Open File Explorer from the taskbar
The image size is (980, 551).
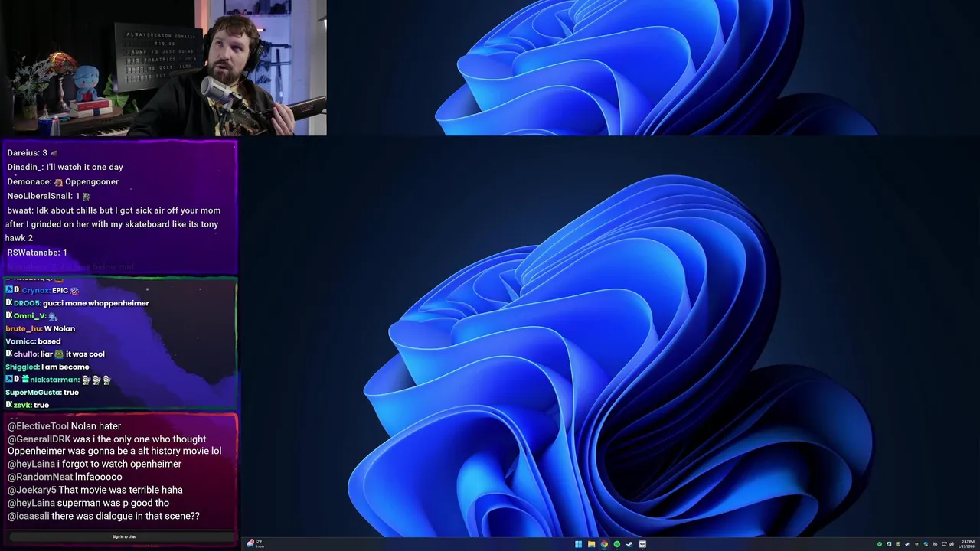tap(591, 544)
